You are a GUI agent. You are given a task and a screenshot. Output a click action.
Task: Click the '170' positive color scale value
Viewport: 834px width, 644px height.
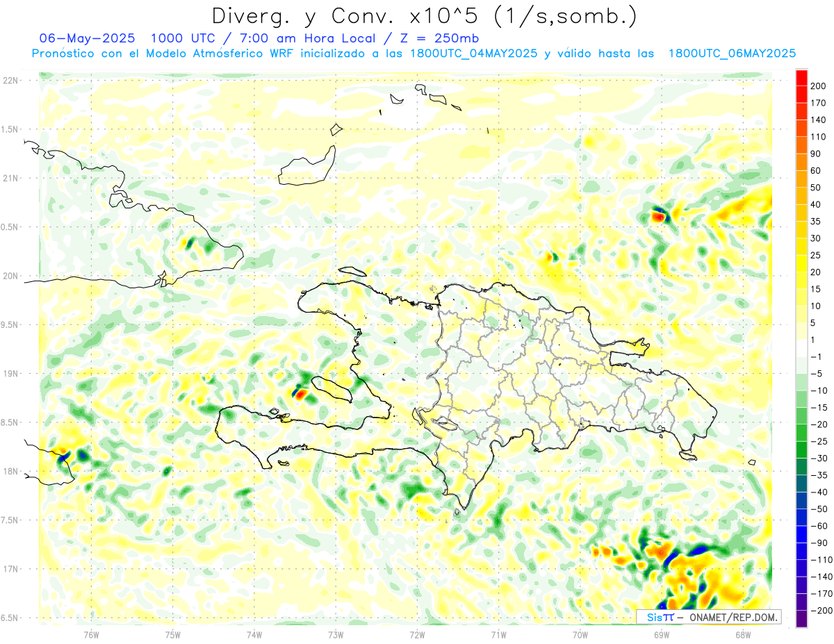click(818, 103)
